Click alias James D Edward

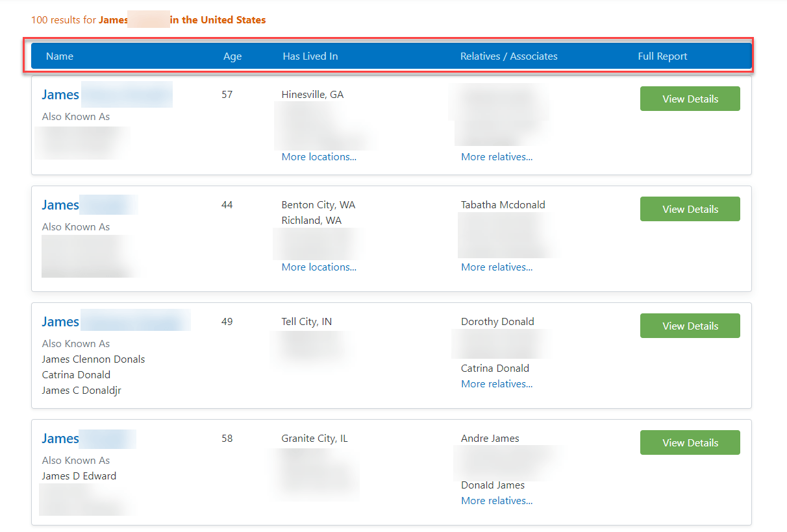tap(79, 476)
